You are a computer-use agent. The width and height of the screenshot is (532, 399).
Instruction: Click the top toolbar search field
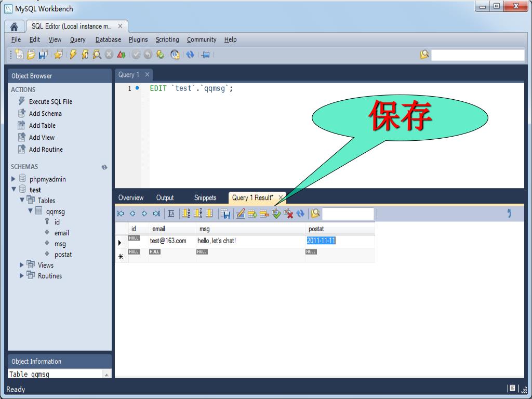tap(478, 55)
